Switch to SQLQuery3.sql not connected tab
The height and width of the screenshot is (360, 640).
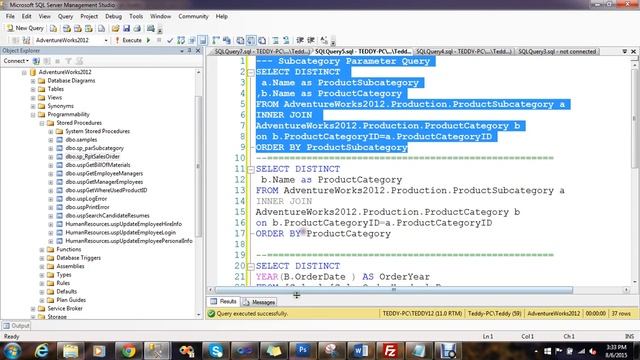(x=557, y=51)
